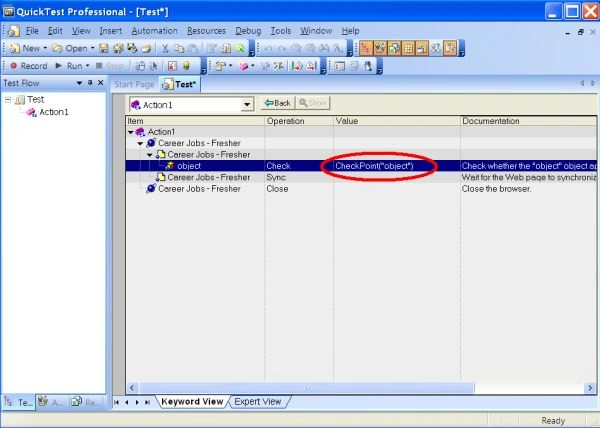Click the Results icon with red X
Viewport: 600px width, 428px height.
coord(172,66)
